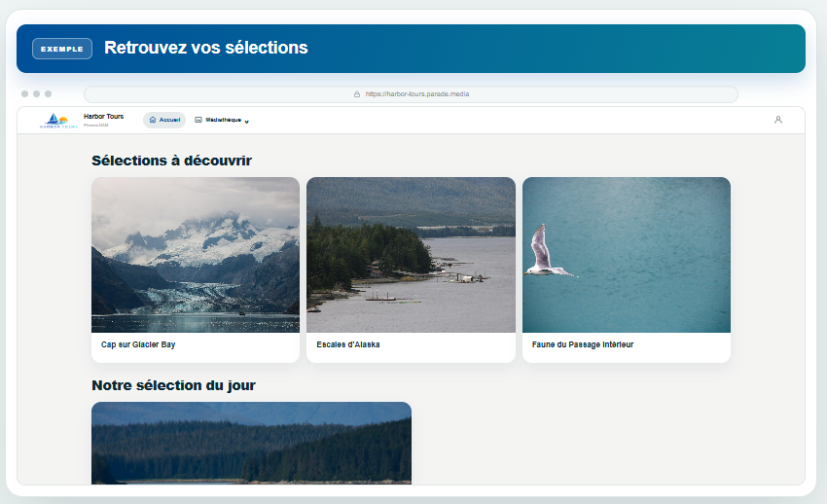Expand the Médiathèque dropdown menu

[222, 121]
